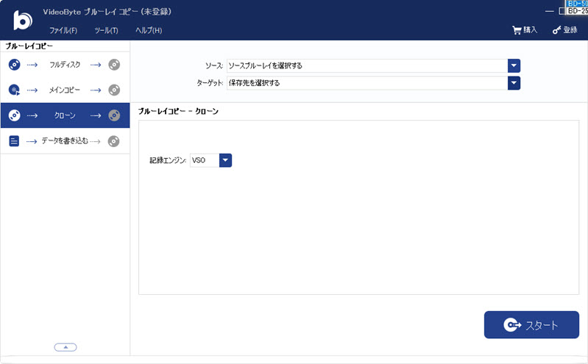Click the blue disc icon in メインコピー row
Image resolution: width=588 pixels, height=364 pixels.
14,90
